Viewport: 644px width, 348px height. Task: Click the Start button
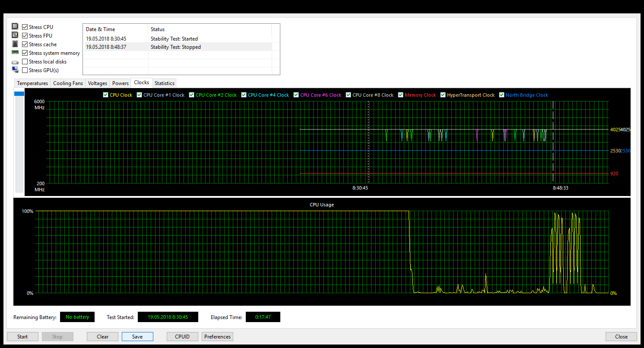pos(22,337)
